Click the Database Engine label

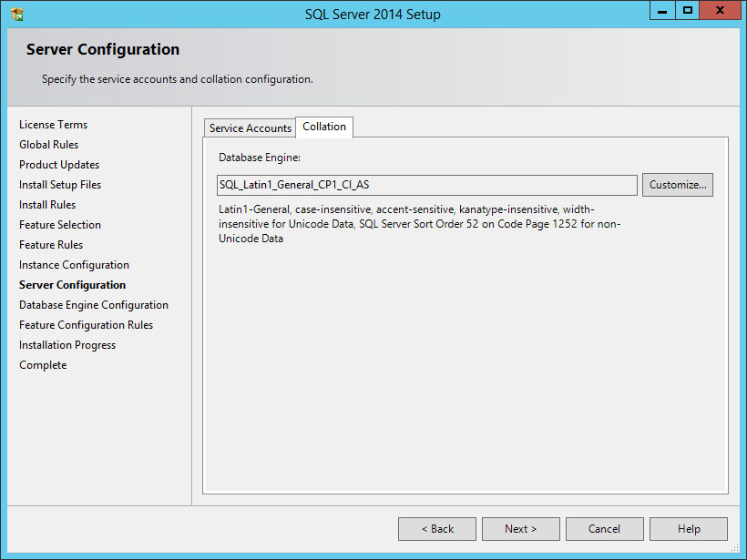[260, 158]
